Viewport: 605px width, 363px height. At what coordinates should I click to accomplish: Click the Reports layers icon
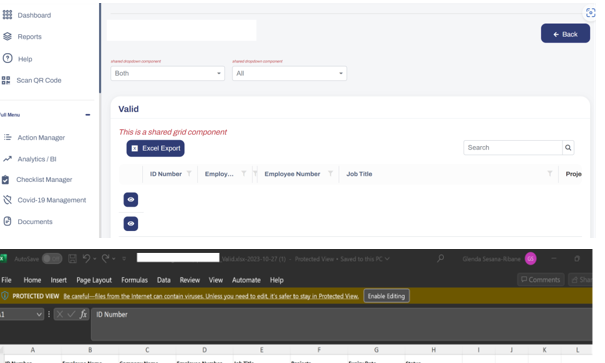(7, 36)
